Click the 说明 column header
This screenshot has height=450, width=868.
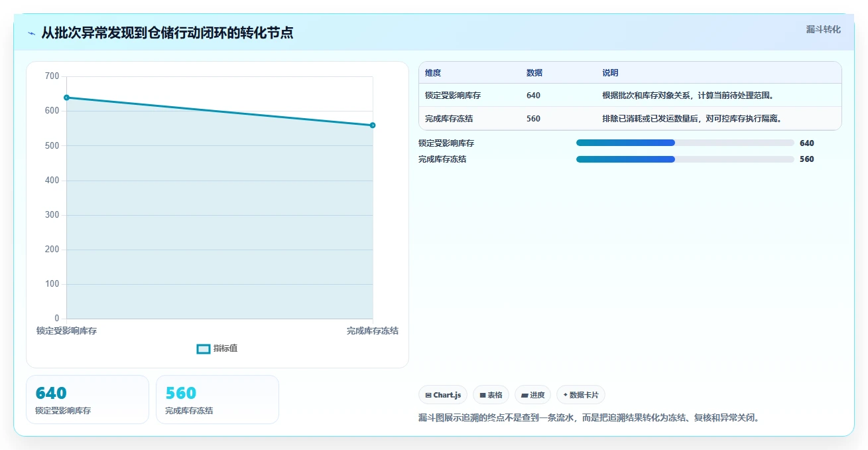pos(610,73)
